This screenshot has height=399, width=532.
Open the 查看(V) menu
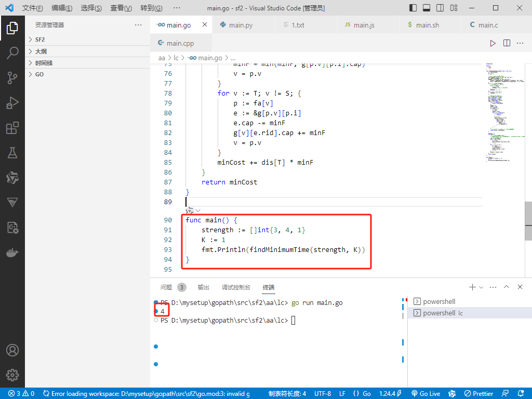click(121, 8)
